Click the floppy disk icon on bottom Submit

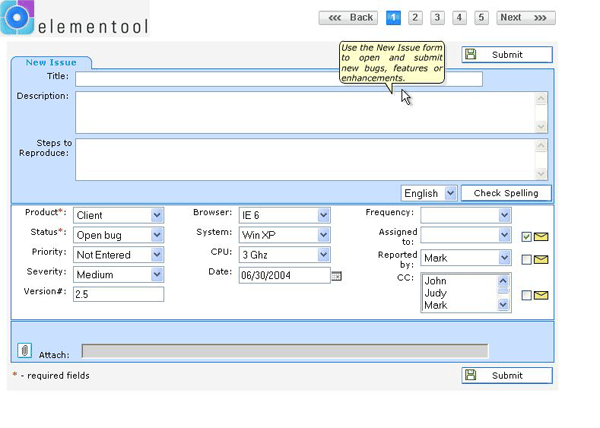[x=471, y=375]
